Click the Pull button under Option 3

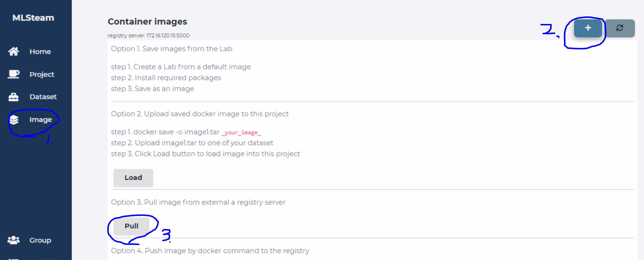pos(131,226)
